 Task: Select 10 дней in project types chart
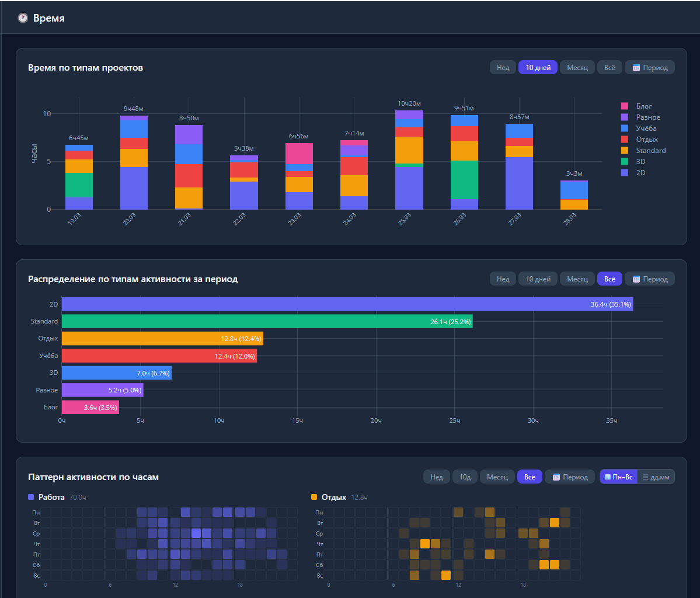tap(538, 67)
